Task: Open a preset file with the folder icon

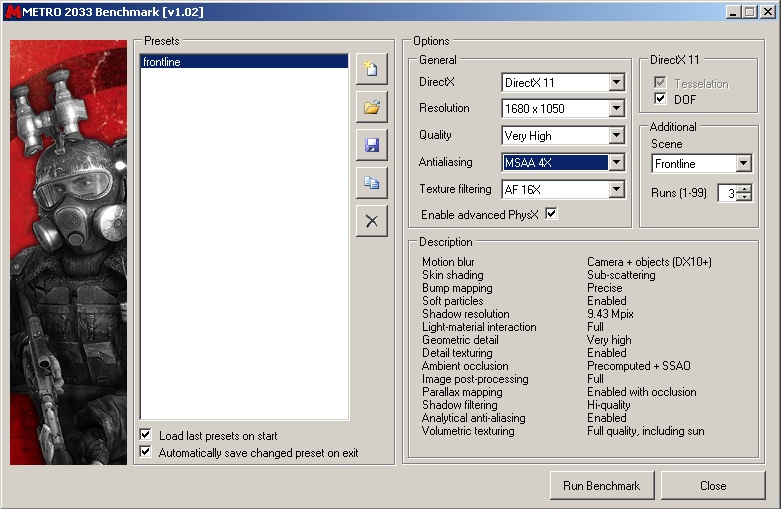Action: coord(372,107)
